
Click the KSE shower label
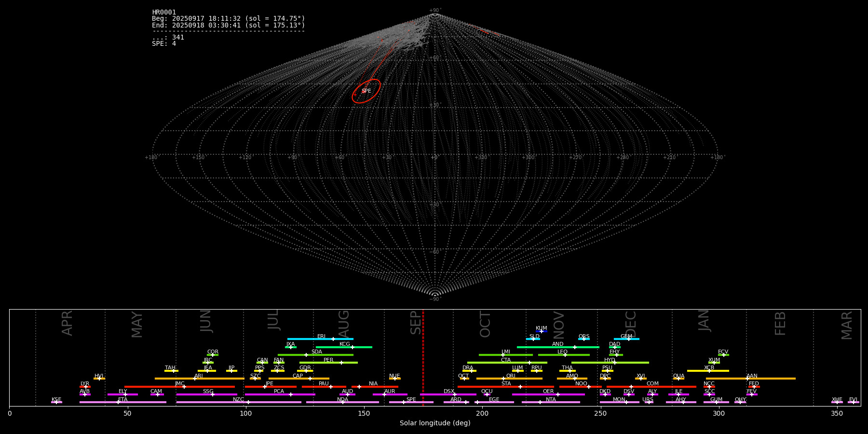(56, 399)
